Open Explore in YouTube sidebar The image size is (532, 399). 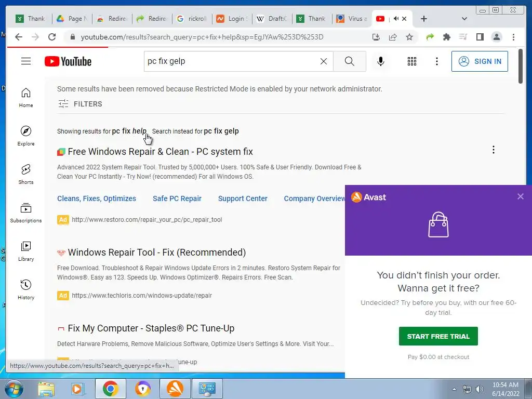click(26, 136)
